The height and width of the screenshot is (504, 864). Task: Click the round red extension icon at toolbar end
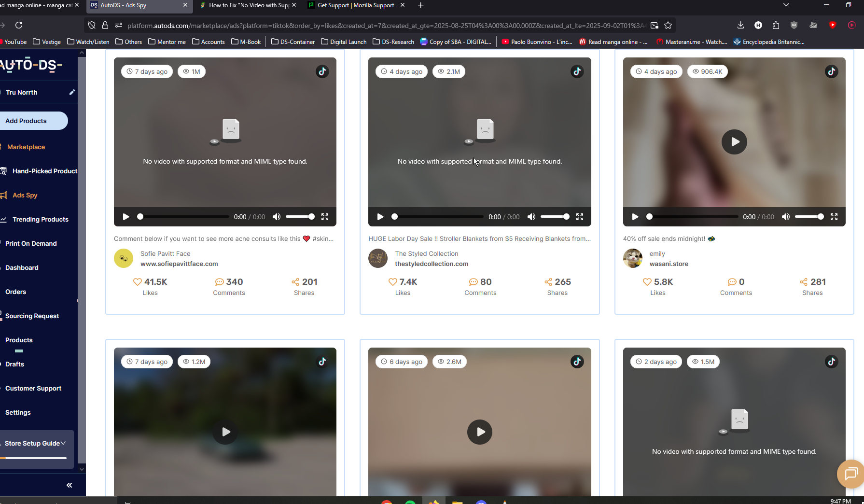[x=852, y=25]
